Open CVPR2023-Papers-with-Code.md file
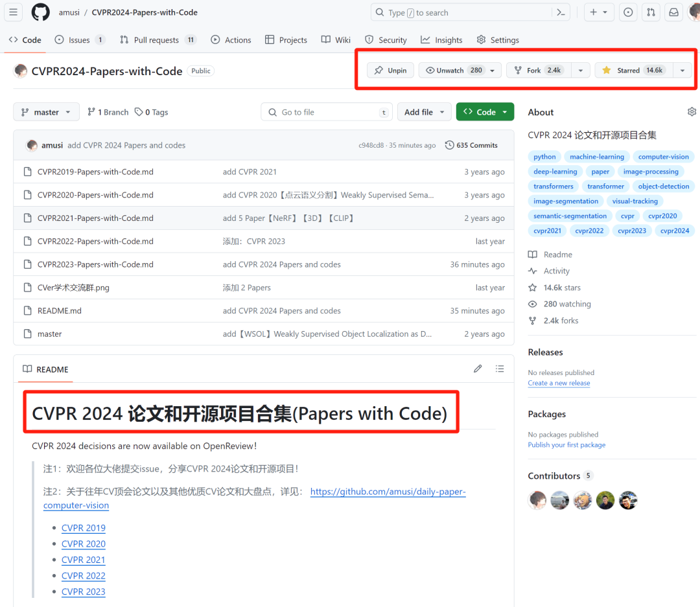Image resolution: width=700 pixels, height=607 pixels. (95, 264)
